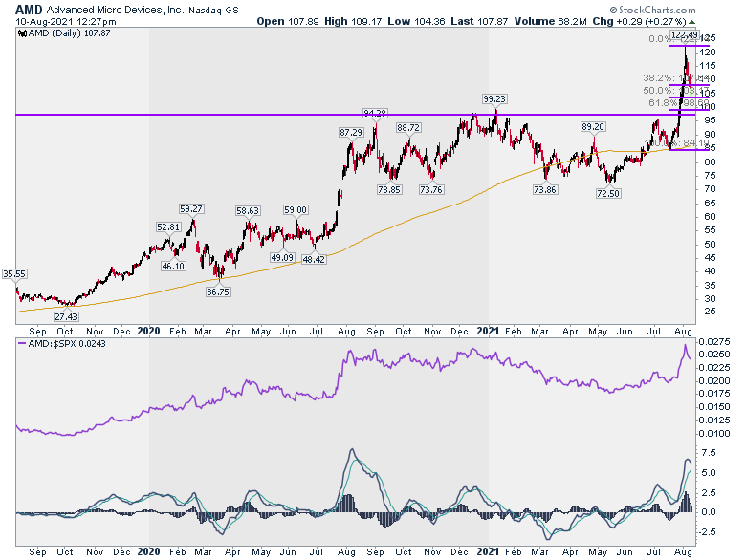Click the 52.81 price label

(x=168, y=227)
